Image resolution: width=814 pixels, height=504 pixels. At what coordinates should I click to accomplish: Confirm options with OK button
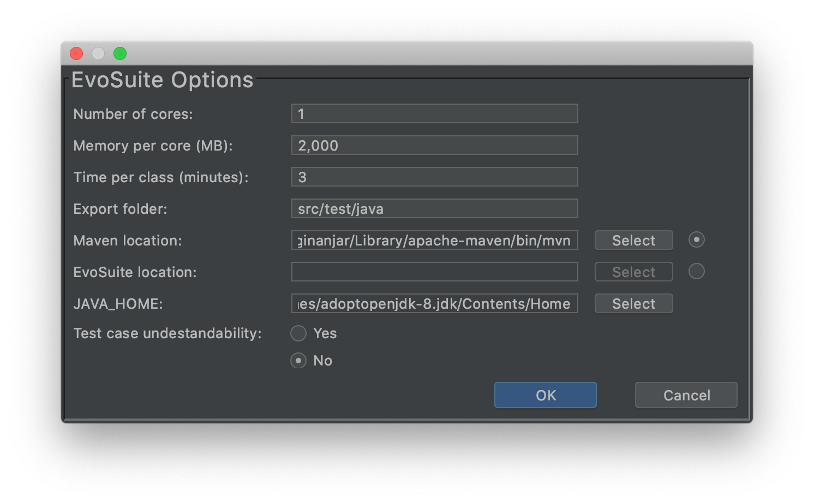545,395
